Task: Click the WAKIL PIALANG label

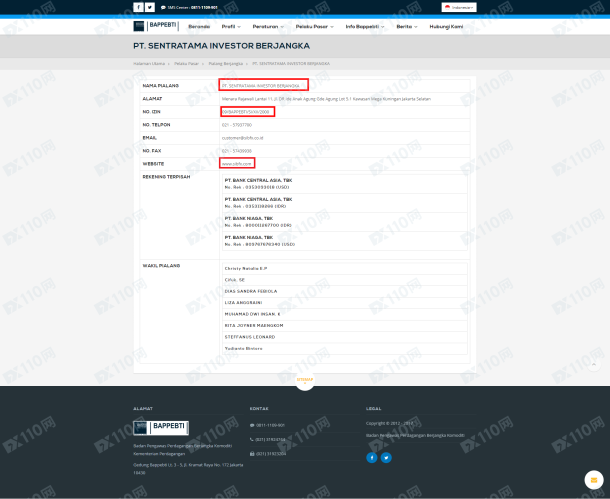Action: pyautogui.click(x=161, y=266)
